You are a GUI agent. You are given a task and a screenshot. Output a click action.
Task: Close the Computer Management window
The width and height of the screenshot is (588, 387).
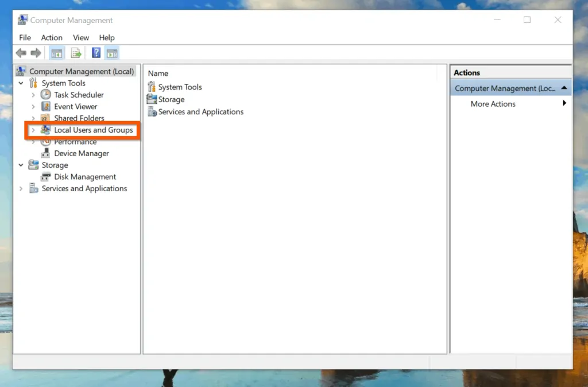coord(558,20)
